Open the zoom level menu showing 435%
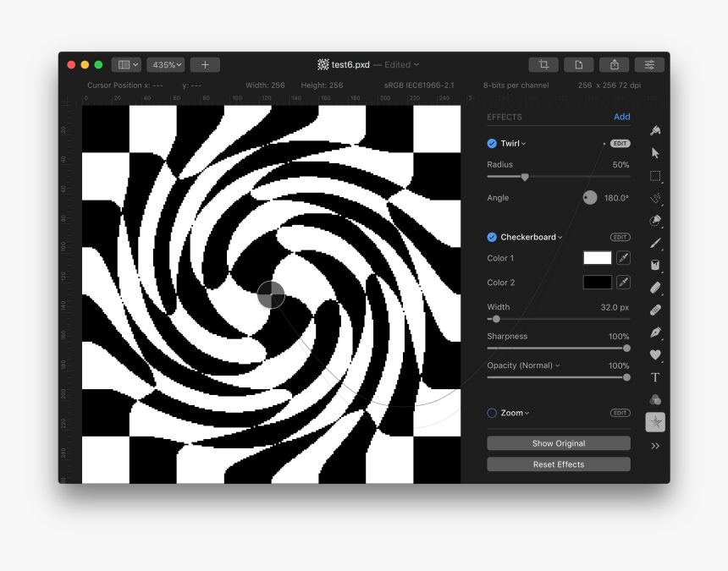The image size is (728, 571). [x=166, y=64]
